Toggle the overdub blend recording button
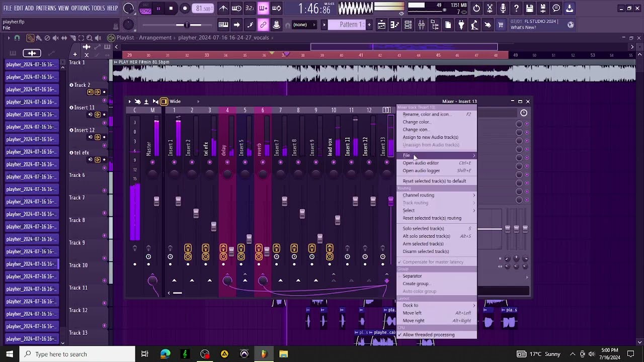The width and height of the screenshot is (644, 362). [x=263, y=8]
